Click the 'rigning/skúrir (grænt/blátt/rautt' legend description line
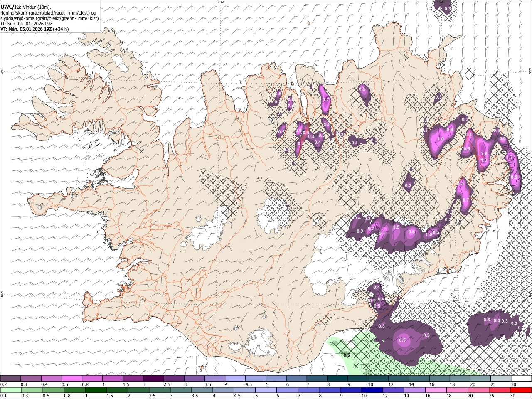 pyautogui.click(x=48, y=12)
